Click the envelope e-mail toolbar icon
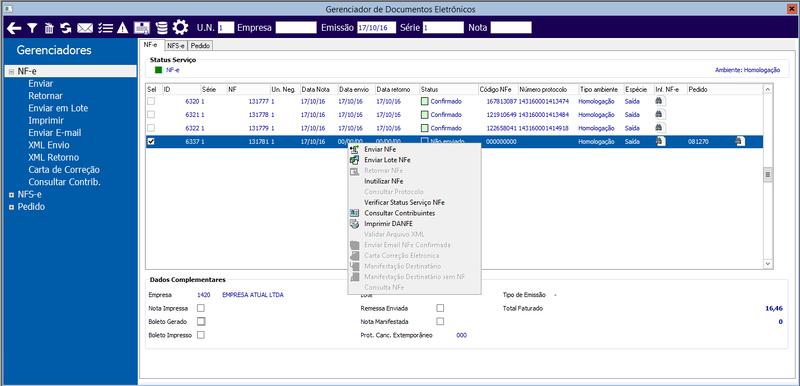 (85, 28)
